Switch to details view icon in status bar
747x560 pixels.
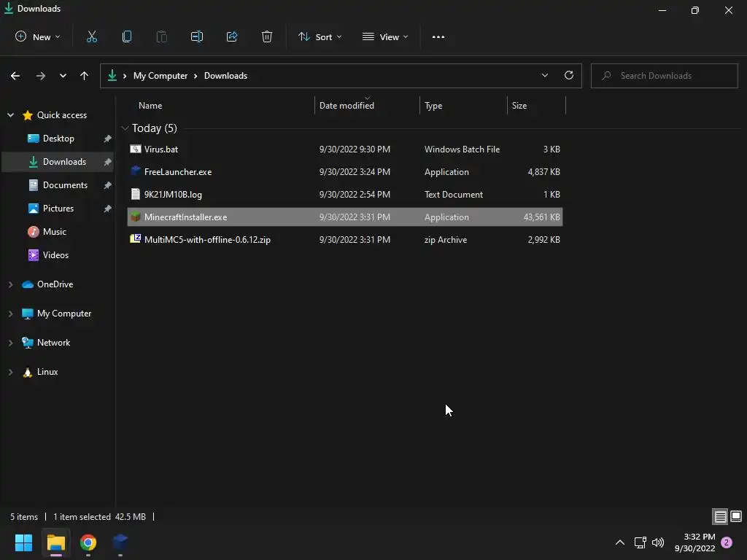[x=720, y=516]
